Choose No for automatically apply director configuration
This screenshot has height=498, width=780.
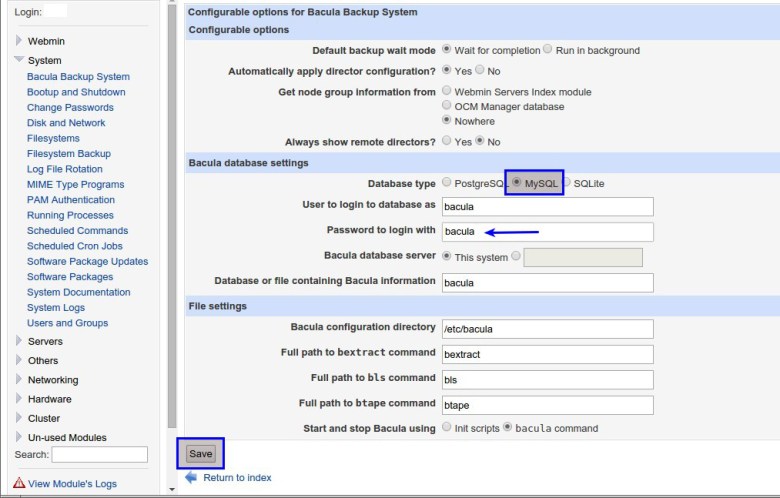click(x=480, y=70)
